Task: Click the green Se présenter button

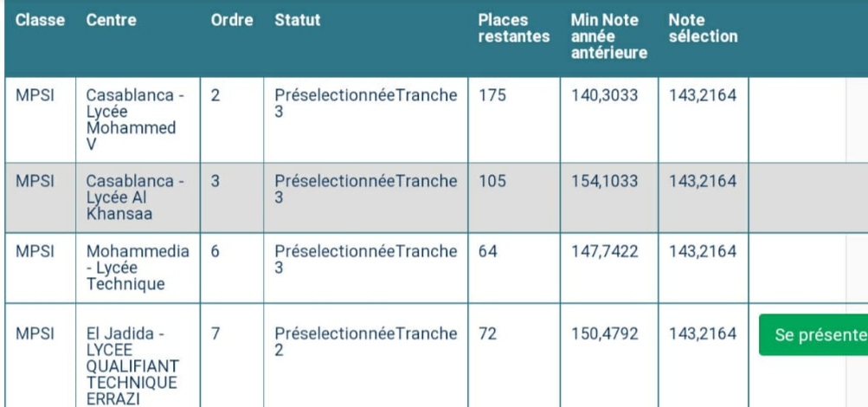Action: pyautogui.click(x=813, y=335)
